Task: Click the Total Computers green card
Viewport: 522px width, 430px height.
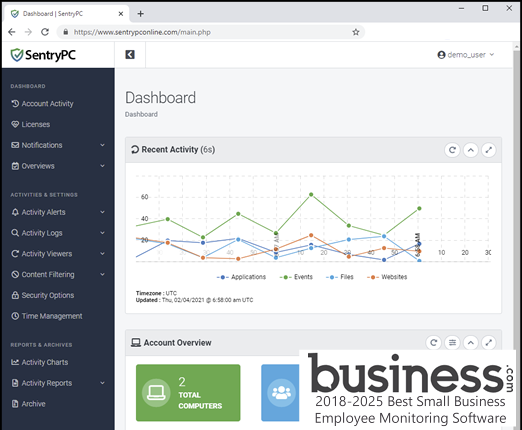Action: click(188, 393)
